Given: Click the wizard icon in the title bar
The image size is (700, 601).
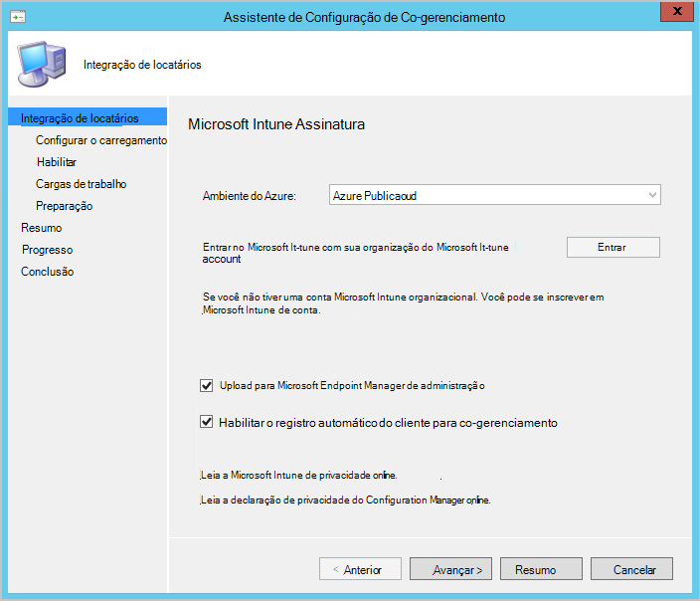Looking at the screenshot, I should click(18, 18).
